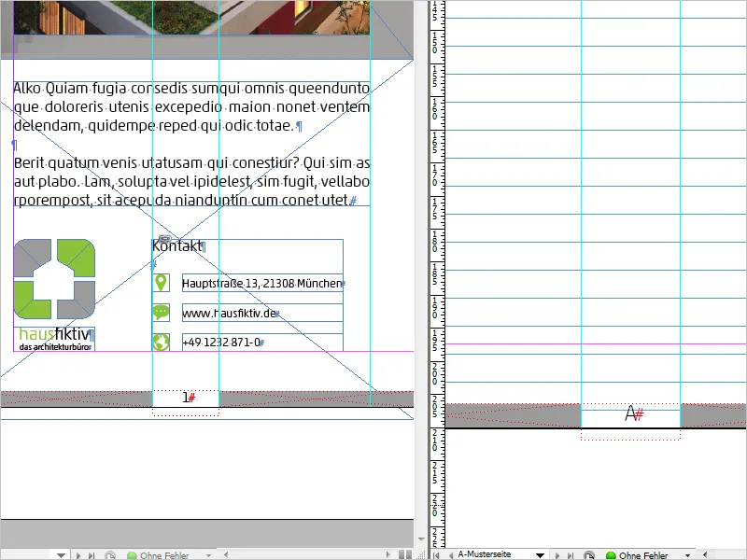Click the architecture photo at top

(x=191, y=17)
